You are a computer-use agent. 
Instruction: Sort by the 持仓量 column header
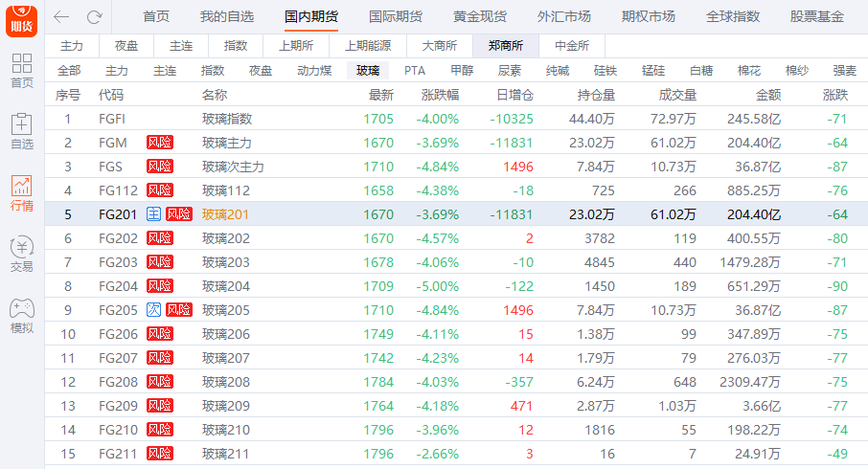click(596, 95)
